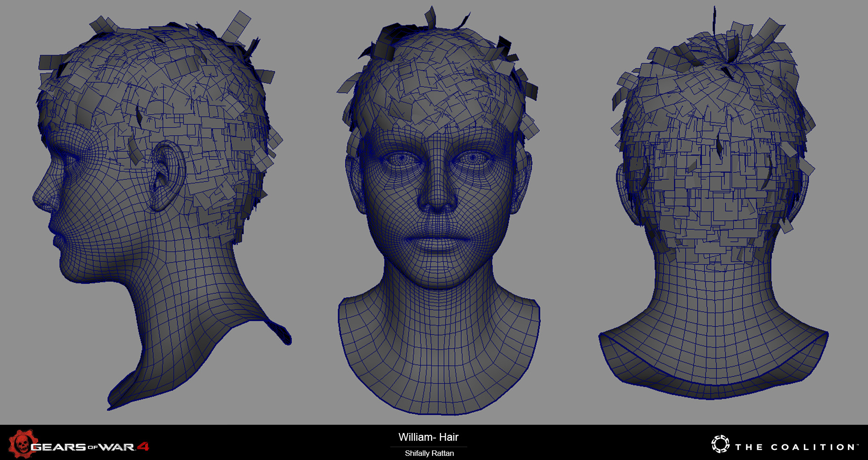Select the front-facing head wireframe
This screenshot has height=460, width=868.
click(x=439, y=211)
